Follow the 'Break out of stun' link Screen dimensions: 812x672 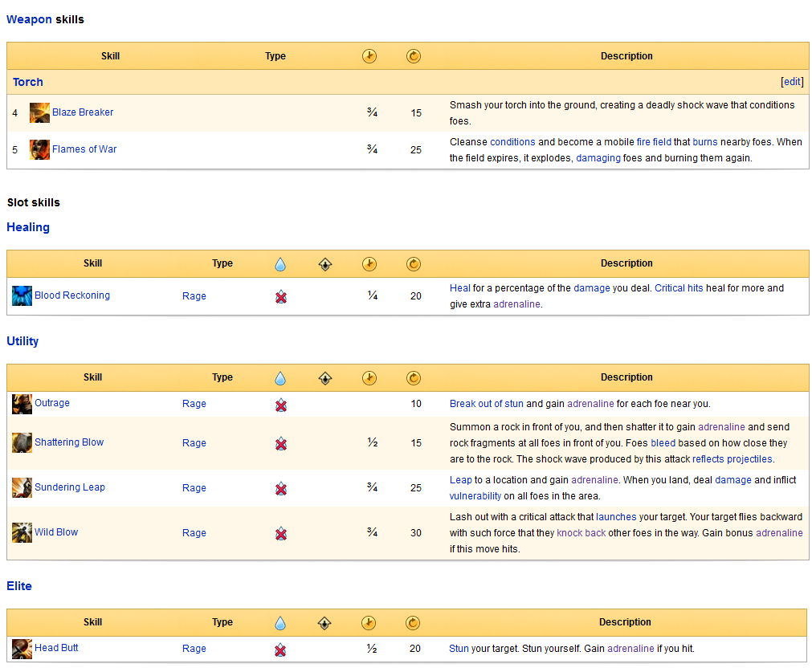[486, 404]
